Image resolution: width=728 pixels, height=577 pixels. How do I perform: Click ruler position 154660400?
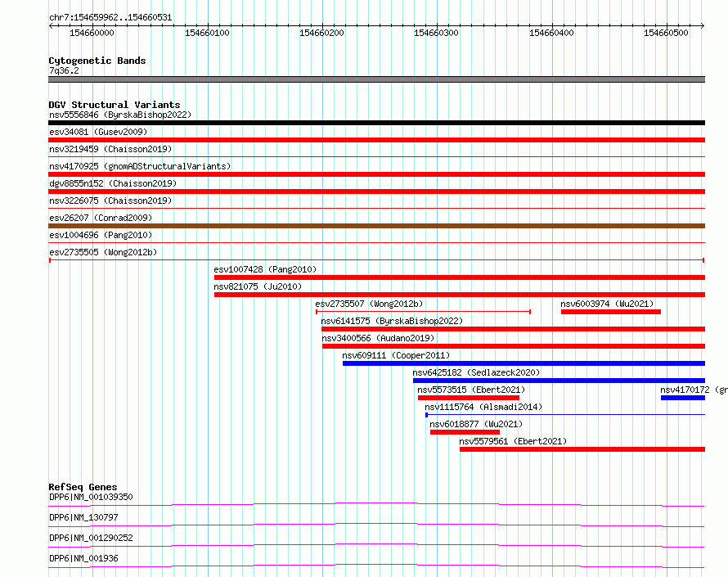click(551, 33)
